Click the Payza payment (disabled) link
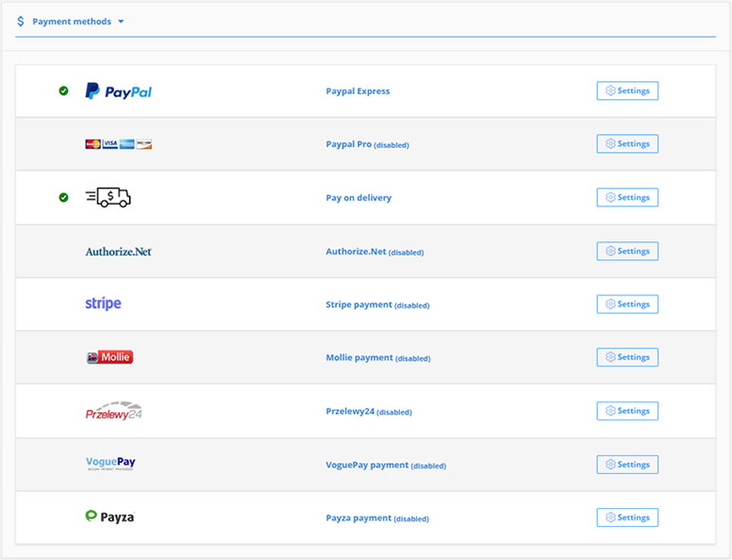This screenshot has width=732, height=560. [x=377, y=519]
